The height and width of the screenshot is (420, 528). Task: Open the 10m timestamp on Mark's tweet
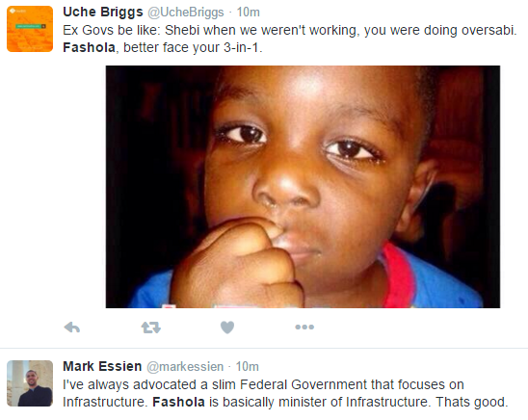(x=248, y=366)
